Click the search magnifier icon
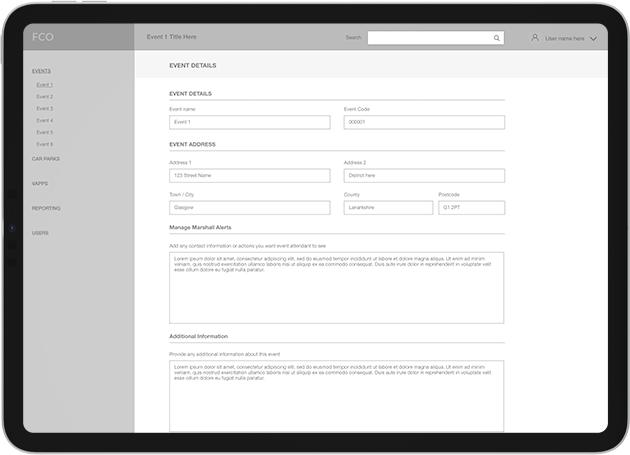The height and width of the screenshot is (455, 630). click(496, 38)
